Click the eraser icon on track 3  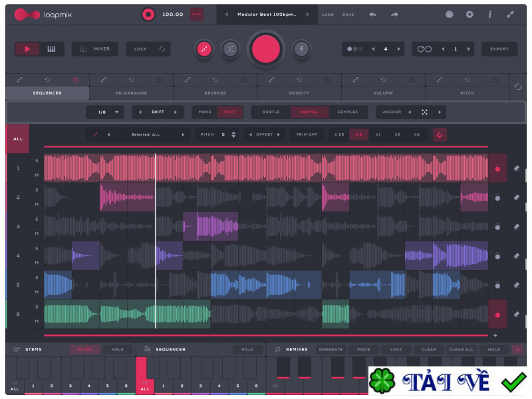point(517,227)
